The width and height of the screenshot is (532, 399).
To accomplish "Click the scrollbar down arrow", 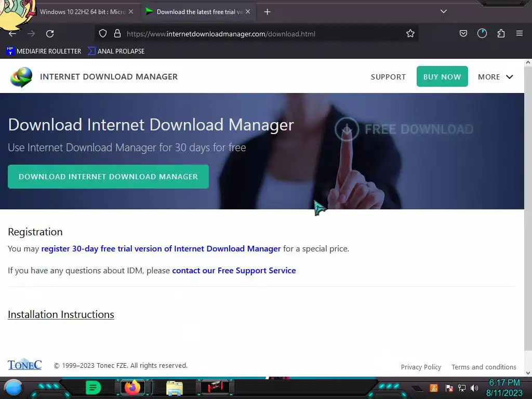I will point(528,373).
